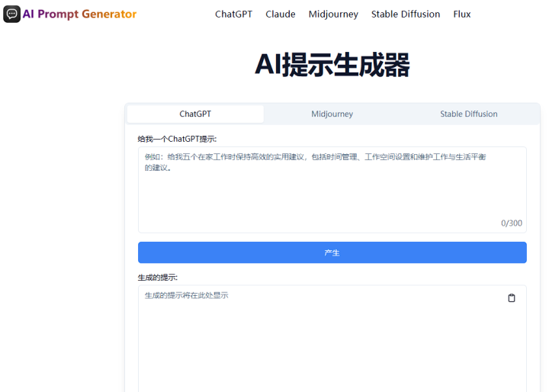
Task: Switch to the Stable Diffusion tab
Action: [x=468, y=114]
